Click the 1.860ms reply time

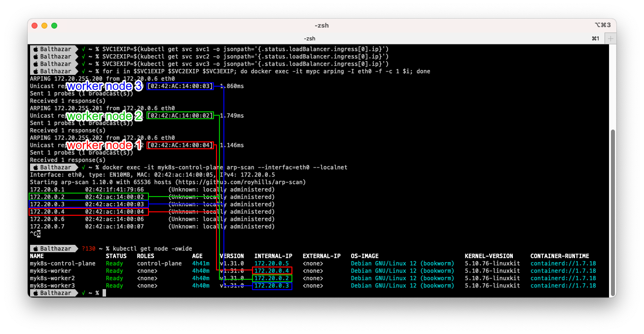point(232,86)
